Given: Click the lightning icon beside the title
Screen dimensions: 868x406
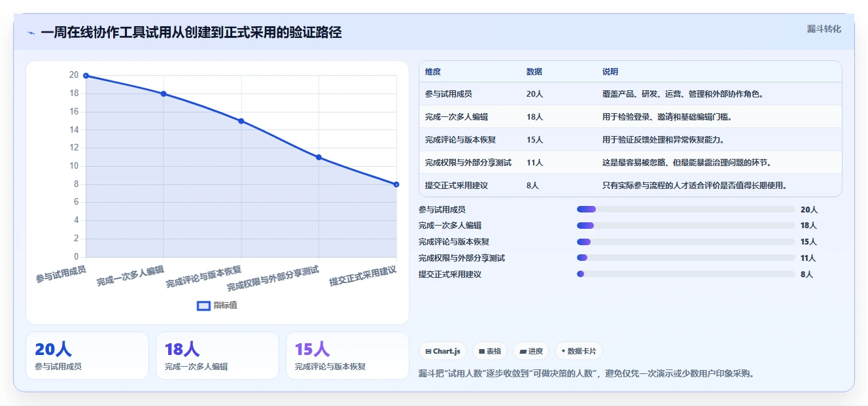Looking at the screenshot, I should point(31,33).
